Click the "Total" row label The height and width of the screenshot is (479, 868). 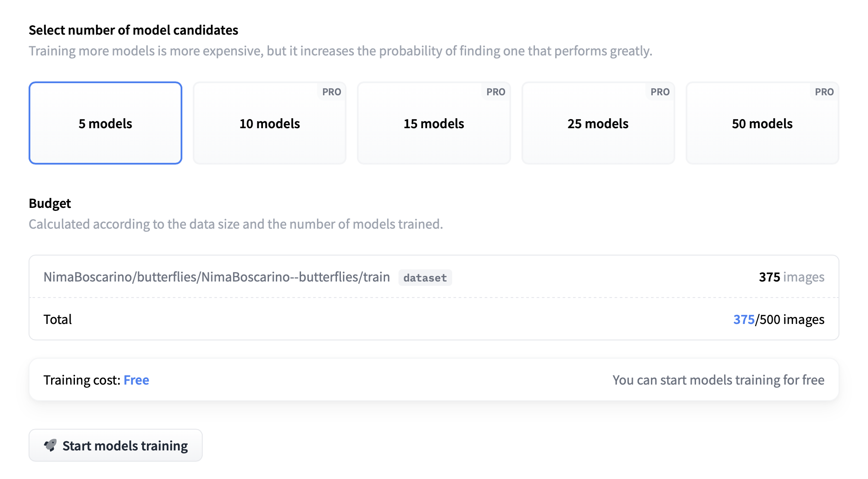(x=58, y=320)
